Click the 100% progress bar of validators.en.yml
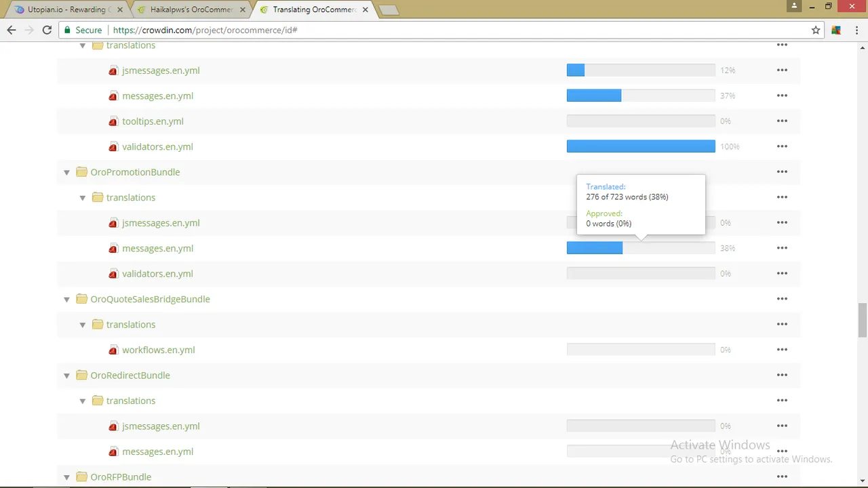 pyautogui.click(x=641, y=146)
